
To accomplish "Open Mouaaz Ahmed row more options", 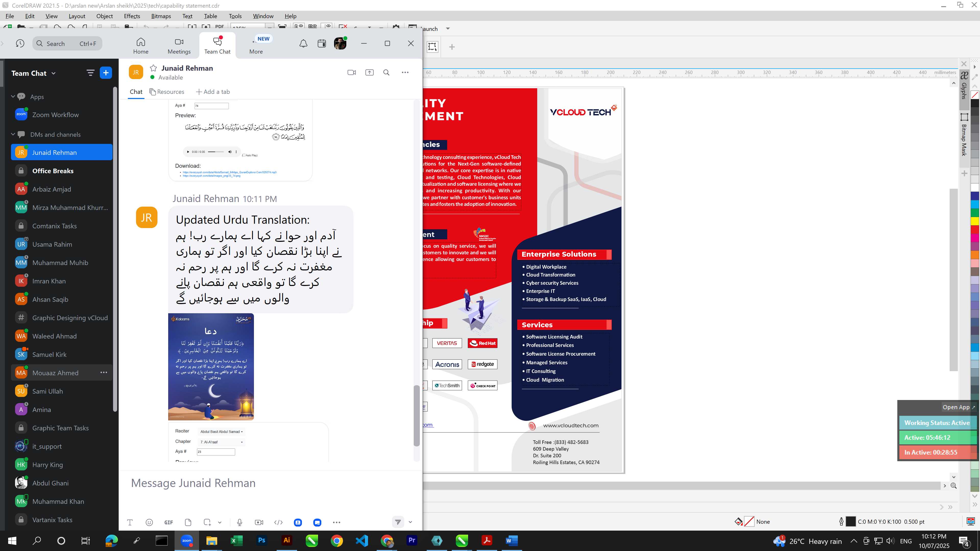I will coord(103,372).
